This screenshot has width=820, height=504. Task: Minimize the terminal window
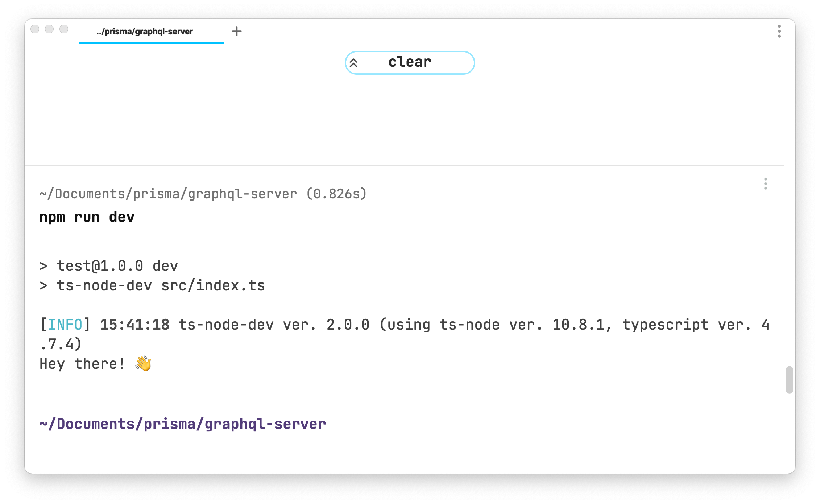pyautogui.click(x=49, y=29)
